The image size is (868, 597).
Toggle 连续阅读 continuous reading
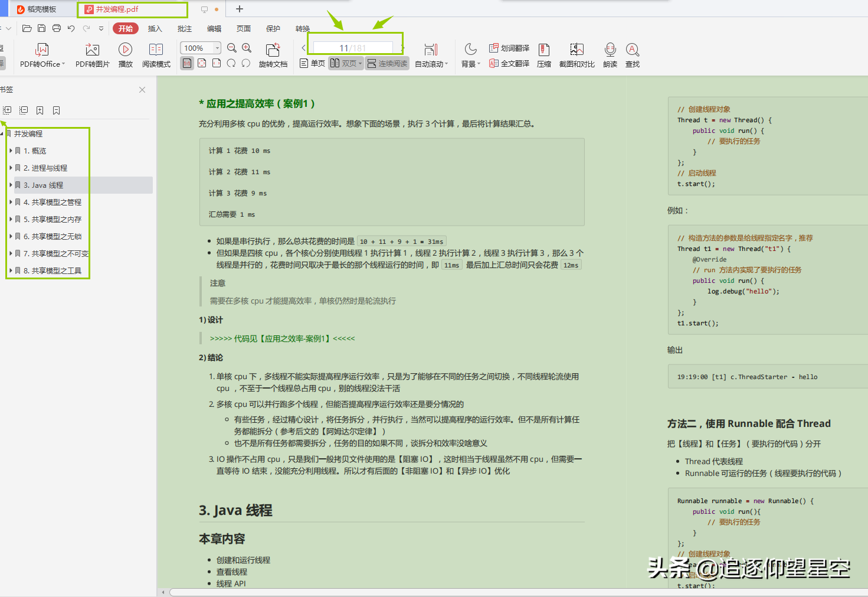tap(387, 63)
